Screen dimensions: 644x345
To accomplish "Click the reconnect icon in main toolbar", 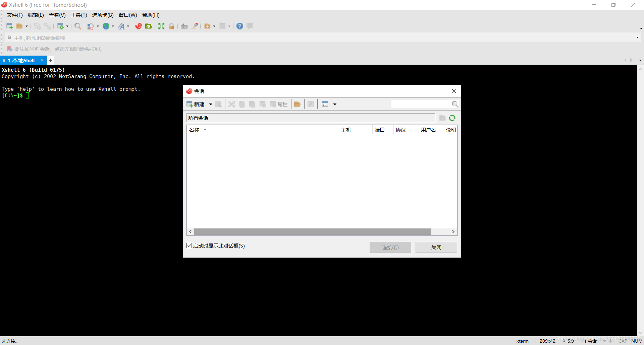I will pos(37,26).
